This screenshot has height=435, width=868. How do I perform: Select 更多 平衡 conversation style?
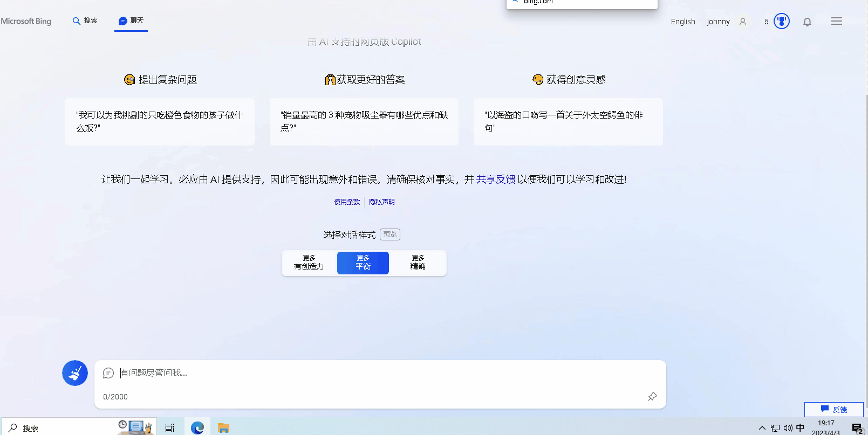click(363, 263)
